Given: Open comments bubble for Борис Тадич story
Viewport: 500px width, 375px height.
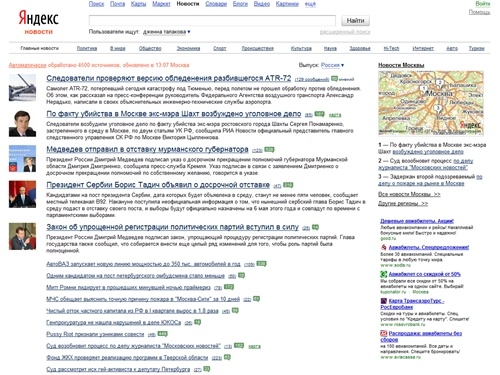Looking at the screenshot, I should 288,185.
